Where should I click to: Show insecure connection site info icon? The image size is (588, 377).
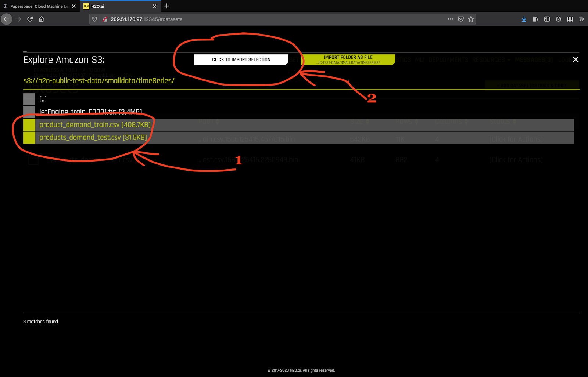click(x=105, y=19)
